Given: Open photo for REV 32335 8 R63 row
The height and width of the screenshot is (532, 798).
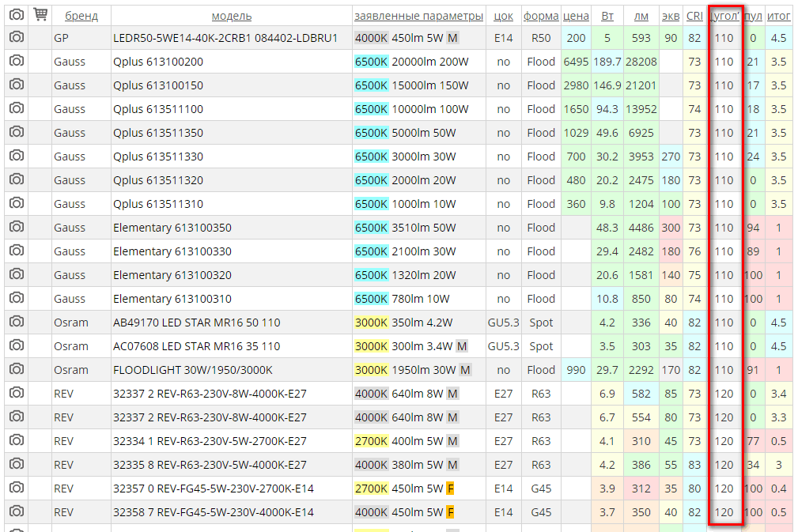Looking at the screenshot, I should (x=17, y=464).
